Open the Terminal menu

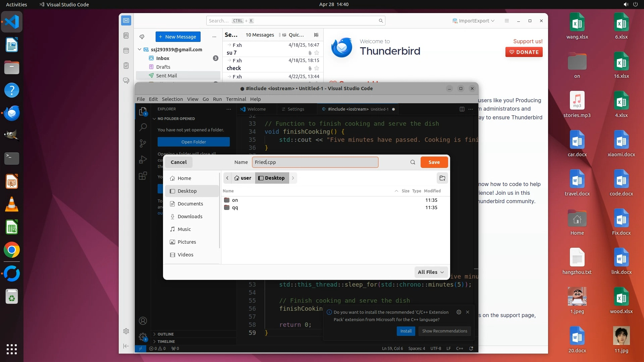tap(236, 99)
